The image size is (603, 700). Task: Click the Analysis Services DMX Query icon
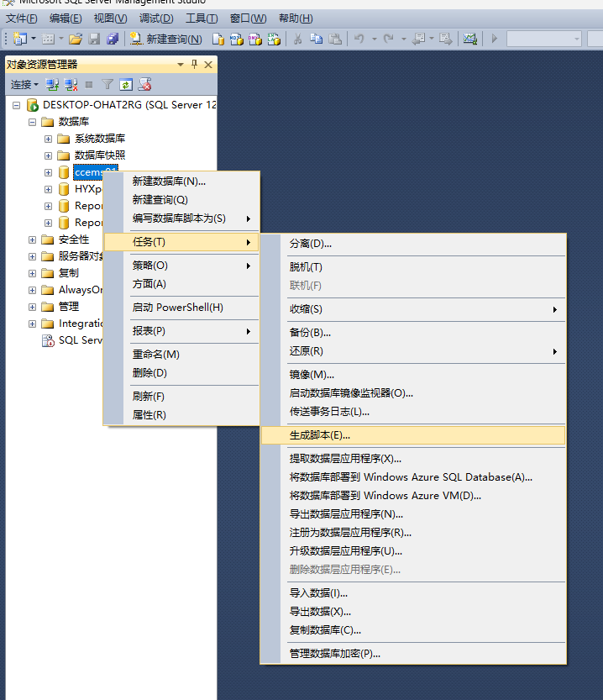point(255,39)
